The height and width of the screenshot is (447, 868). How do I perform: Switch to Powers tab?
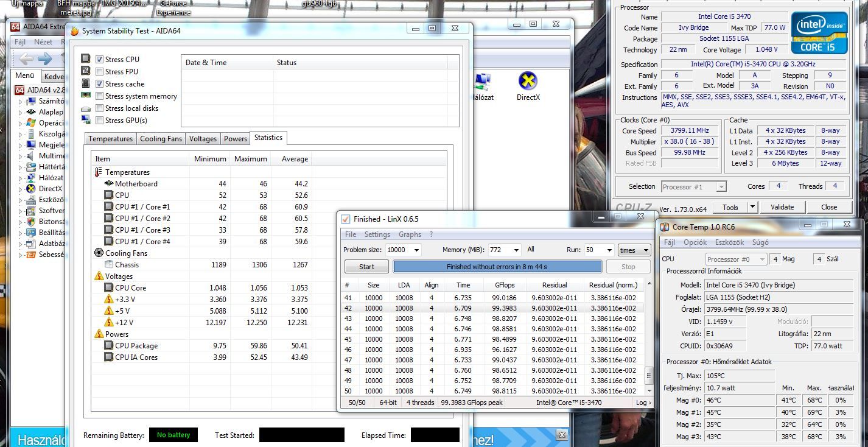click(236, 139)
